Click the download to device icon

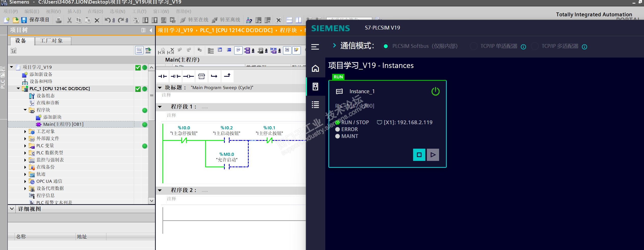145,20
